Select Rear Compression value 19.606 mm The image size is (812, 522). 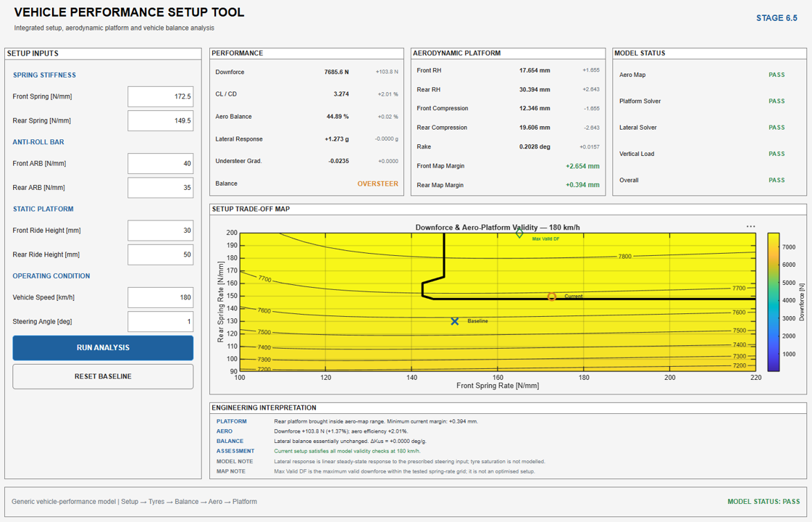535,128
